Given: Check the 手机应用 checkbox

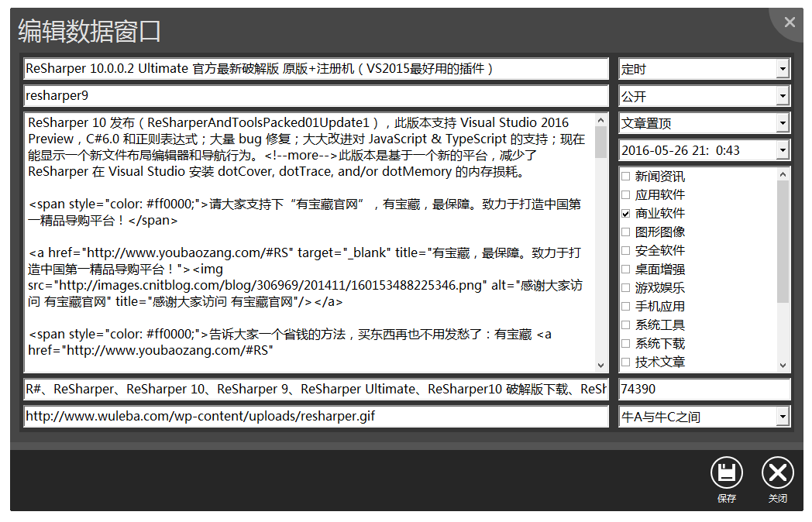Looking at the screenshot, I should (x=625, y=306).
